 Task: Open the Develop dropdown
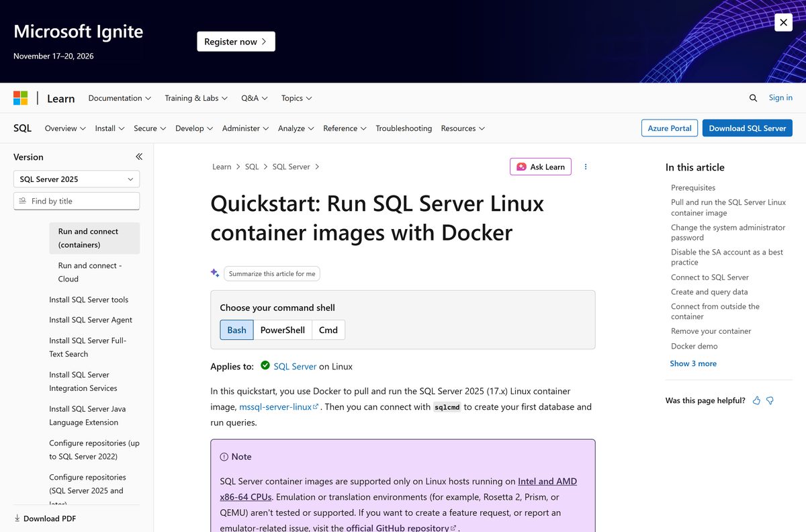(x=194, y=128)
